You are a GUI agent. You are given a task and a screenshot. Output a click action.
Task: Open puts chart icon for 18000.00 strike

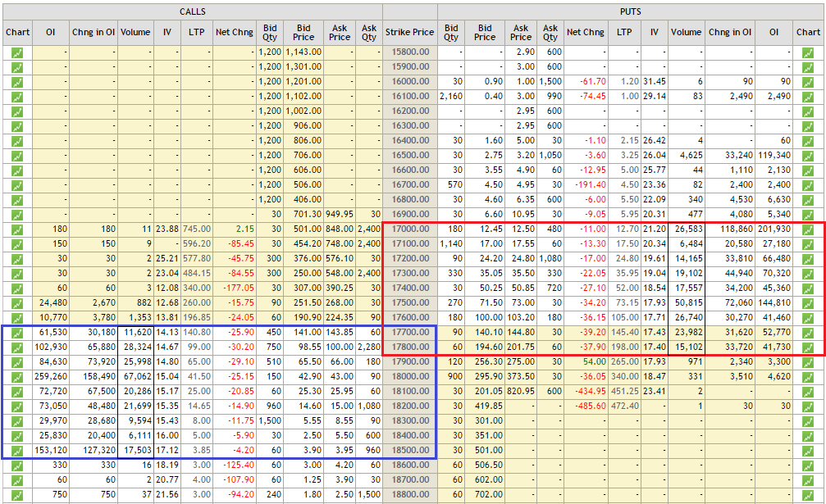[x=808, y=377]
